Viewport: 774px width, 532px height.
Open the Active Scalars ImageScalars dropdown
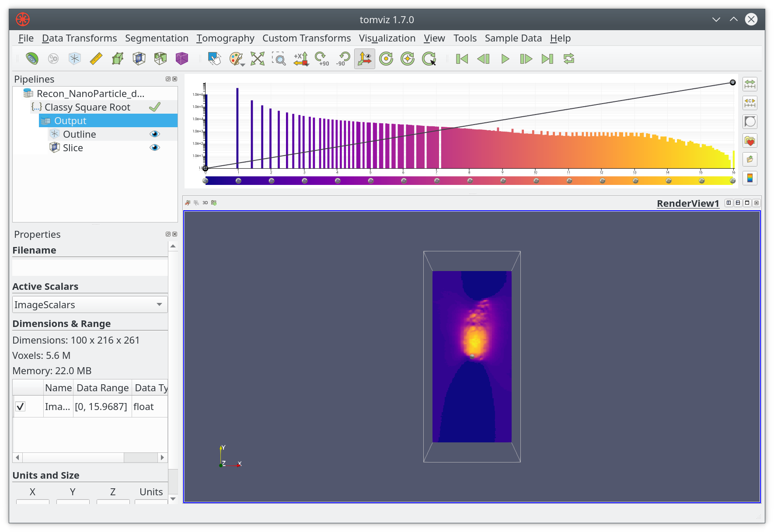click(x=90, y=305)
